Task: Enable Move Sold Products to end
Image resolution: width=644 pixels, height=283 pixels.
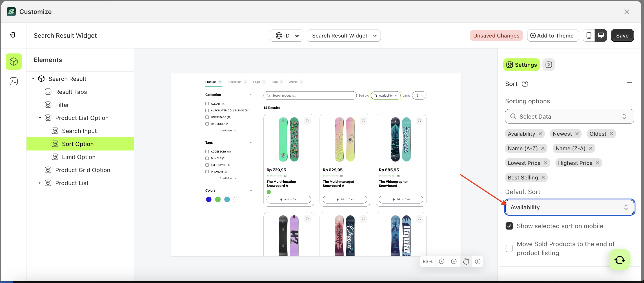Action: tap(509, 248)
